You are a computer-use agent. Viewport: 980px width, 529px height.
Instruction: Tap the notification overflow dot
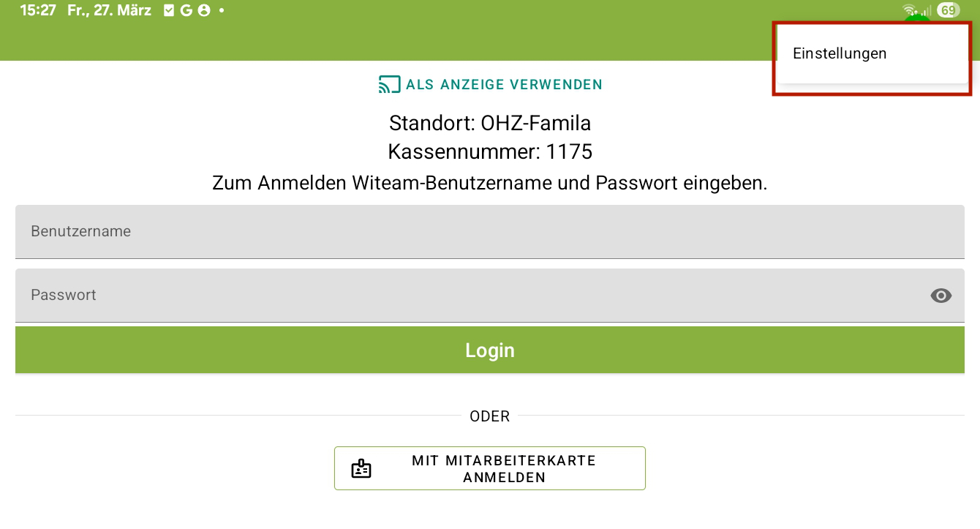click(x=222, y=11)
